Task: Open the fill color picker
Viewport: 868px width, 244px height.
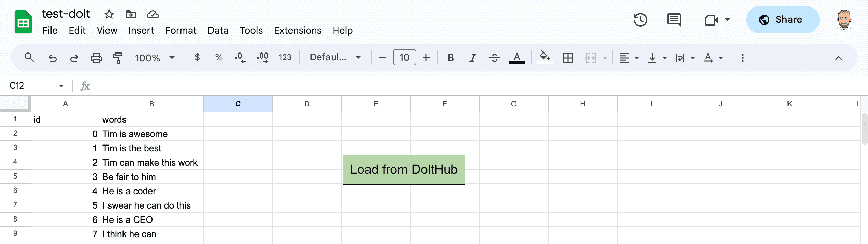Action: (545, 57)
